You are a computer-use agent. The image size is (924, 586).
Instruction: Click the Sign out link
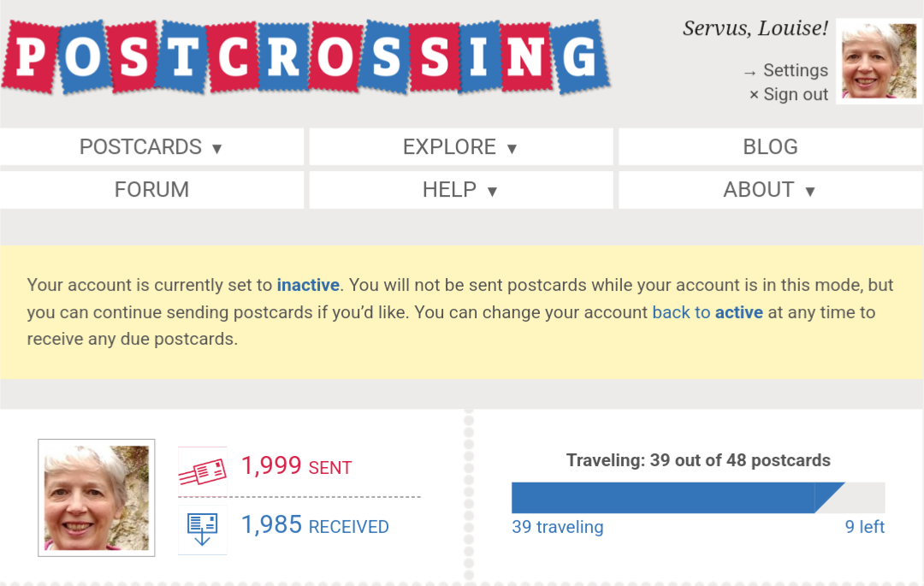click(x=789, y=94)
